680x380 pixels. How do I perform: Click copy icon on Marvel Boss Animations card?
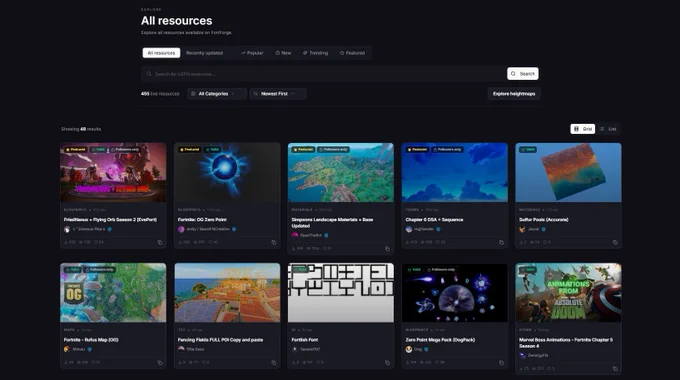point(615,369)
